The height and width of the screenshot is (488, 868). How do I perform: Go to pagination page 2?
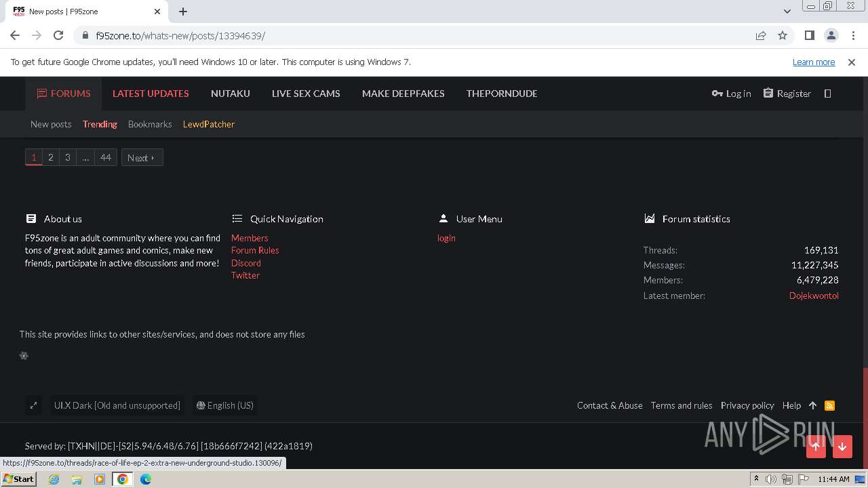click(50, 157)
